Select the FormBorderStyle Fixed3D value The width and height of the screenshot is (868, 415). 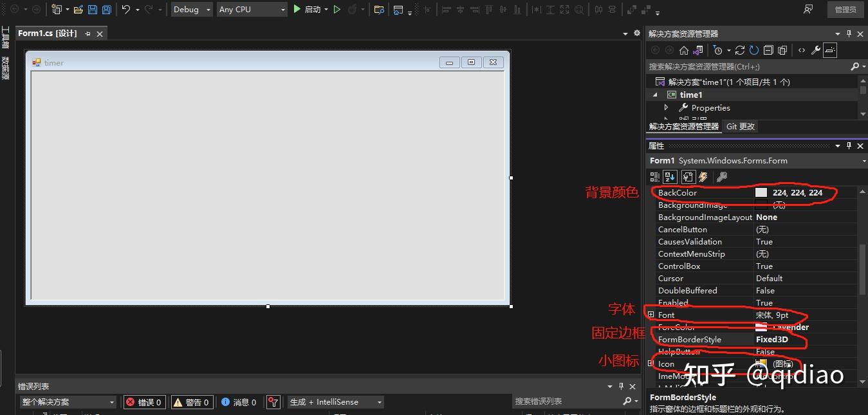click(771, 339)
